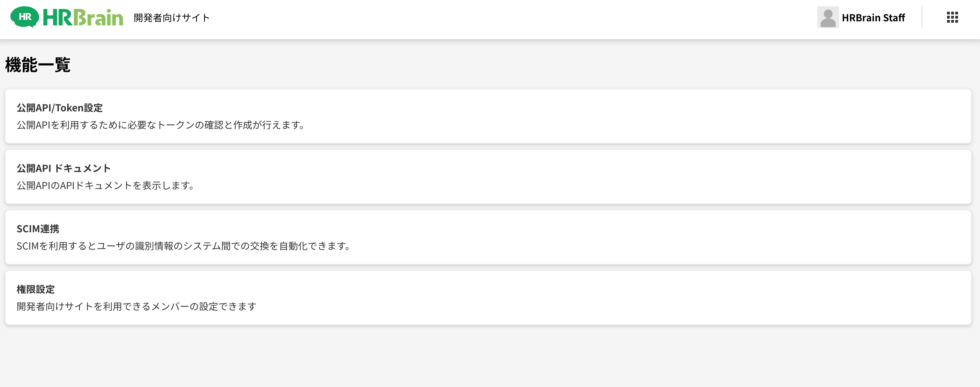Open the apps grid launcher icon
Image resolution: width=980 pixels, height=387 pixels.
(x=952, y=17)
